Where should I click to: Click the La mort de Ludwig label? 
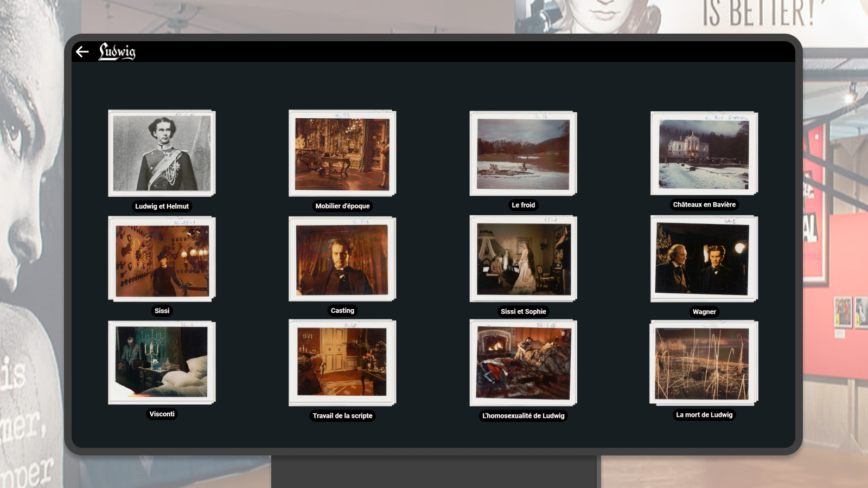[704, 415]
